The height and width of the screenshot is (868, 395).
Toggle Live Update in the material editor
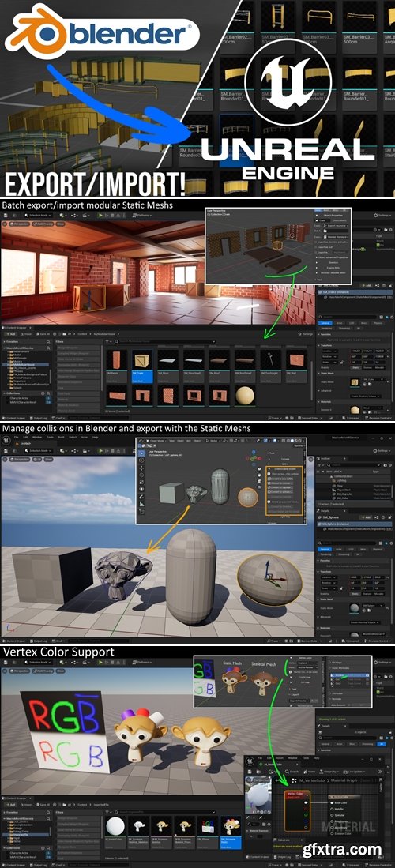tap(354, 772)
